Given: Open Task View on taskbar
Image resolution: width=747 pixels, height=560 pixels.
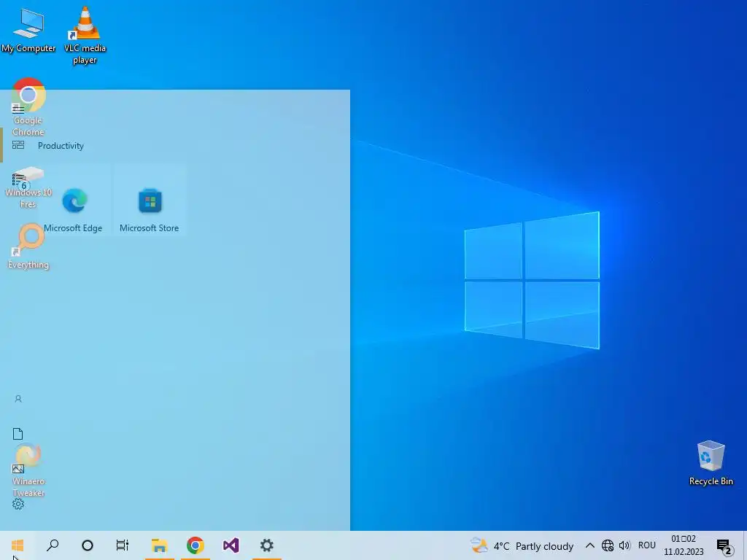Looking at the screenshot, I should point(123,545).
